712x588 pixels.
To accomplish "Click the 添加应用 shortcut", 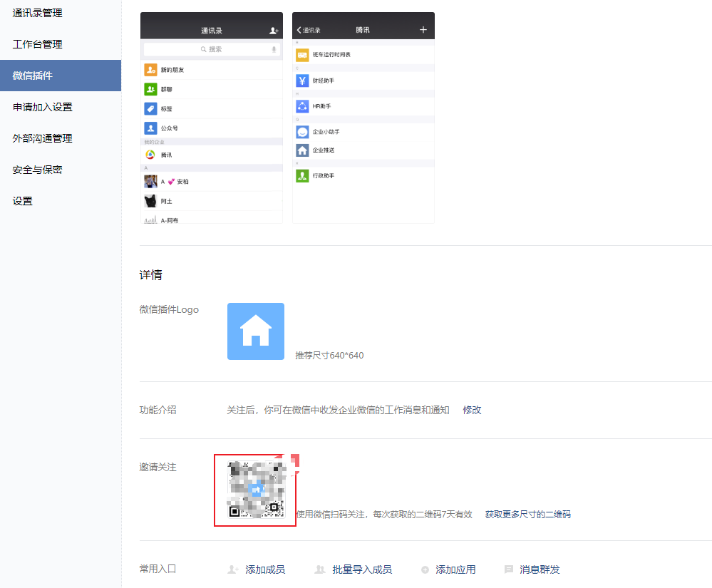I will pos(455,569).
